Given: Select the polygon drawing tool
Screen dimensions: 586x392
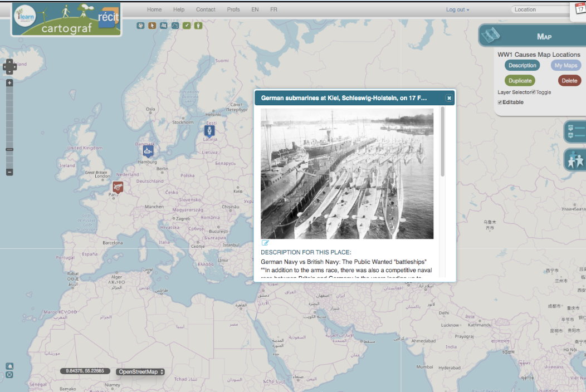Looking at the screenshot, I should pos(163,26).
